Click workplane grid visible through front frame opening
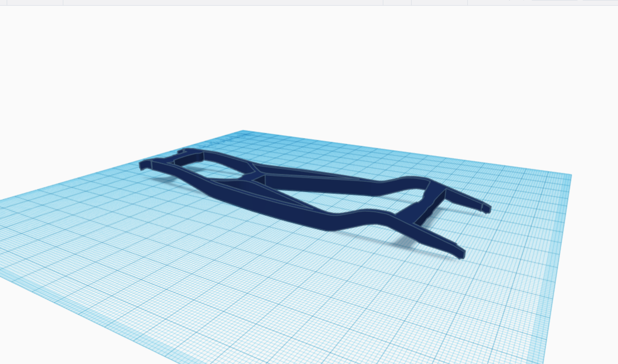Screen dimensions: 618x364 click(214, 171)
